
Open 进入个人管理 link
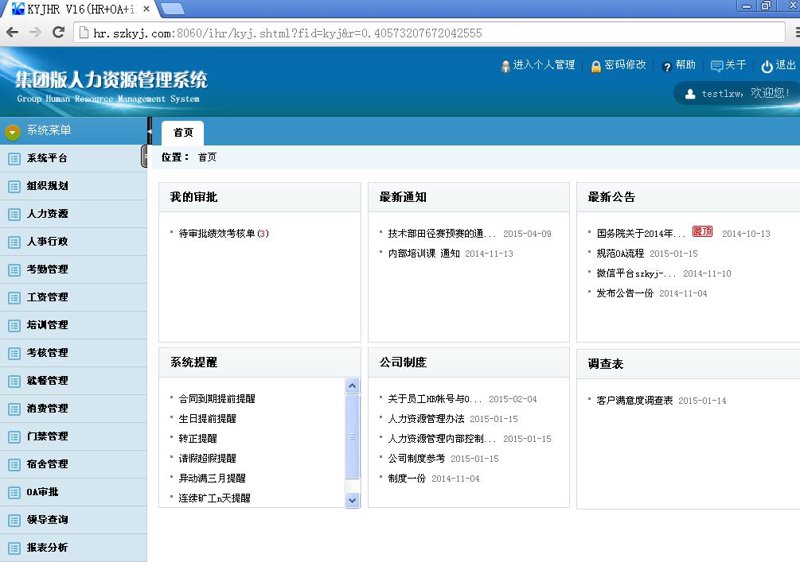click(x=543, y=65)
